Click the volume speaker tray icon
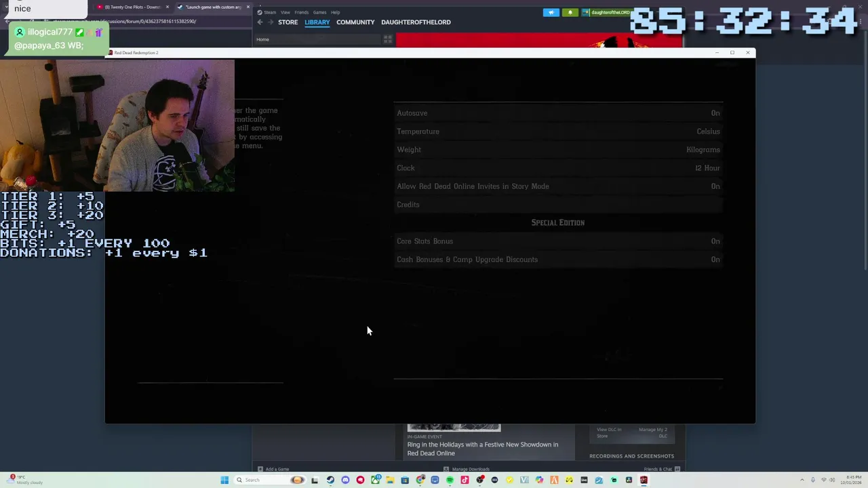 tap(832, 480)
